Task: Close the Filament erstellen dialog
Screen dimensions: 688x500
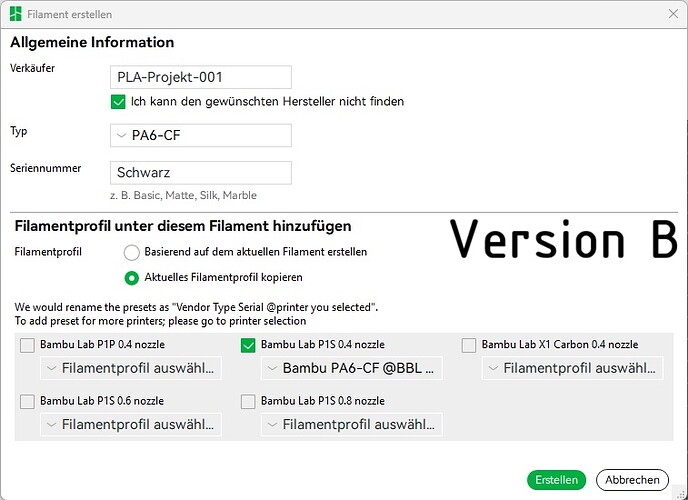Action: coord(674,14)
